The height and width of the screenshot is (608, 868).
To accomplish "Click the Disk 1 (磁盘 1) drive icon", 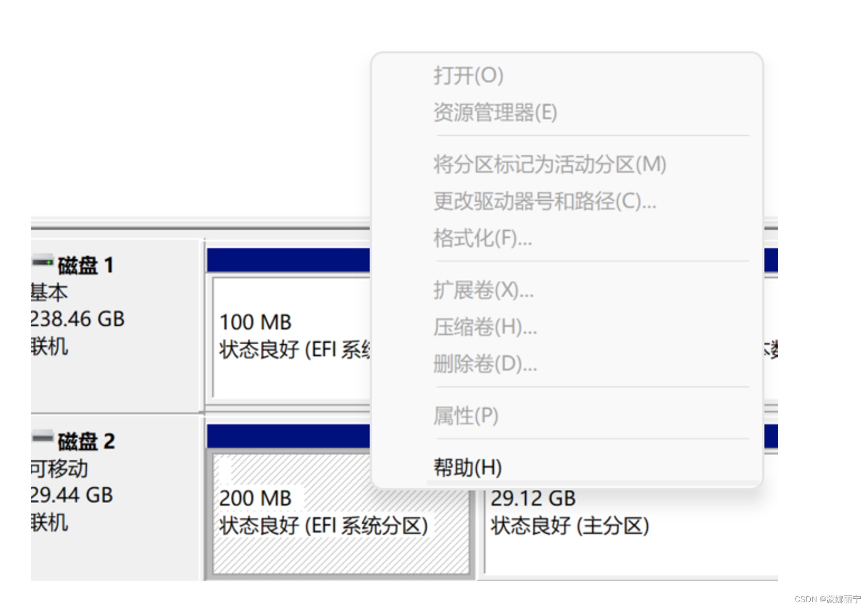I will pyautogui.click(x=43, y=262).
